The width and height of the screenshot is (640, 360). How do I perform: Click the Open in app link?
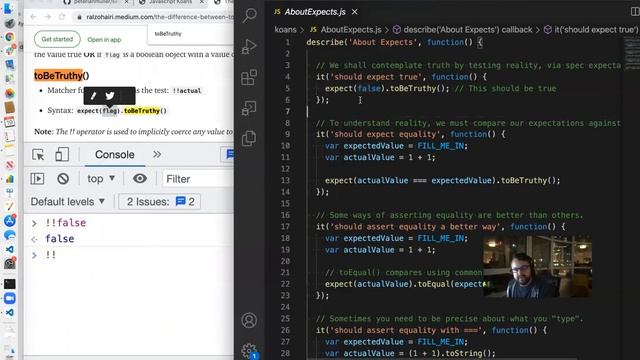[104, 40]
